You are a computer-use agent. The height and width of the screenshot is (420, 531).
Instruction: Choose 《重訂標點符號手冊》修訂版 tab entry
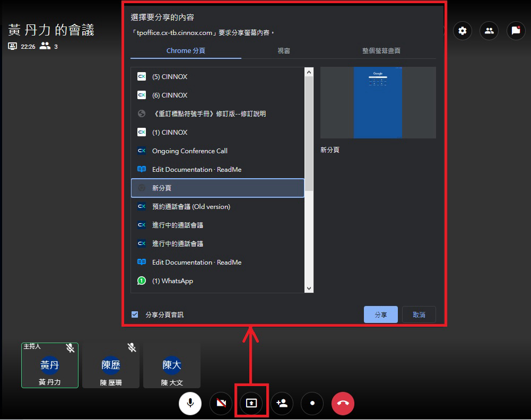(217, 113)
